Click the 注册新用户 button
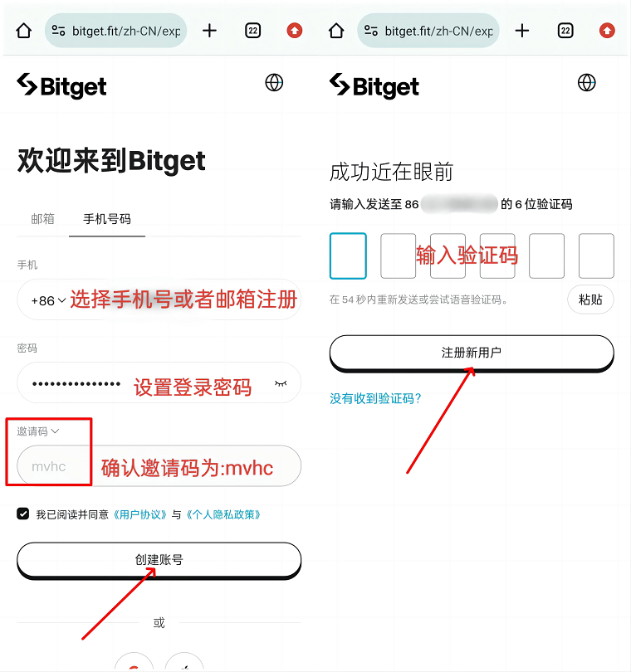 tap(472, 353)
